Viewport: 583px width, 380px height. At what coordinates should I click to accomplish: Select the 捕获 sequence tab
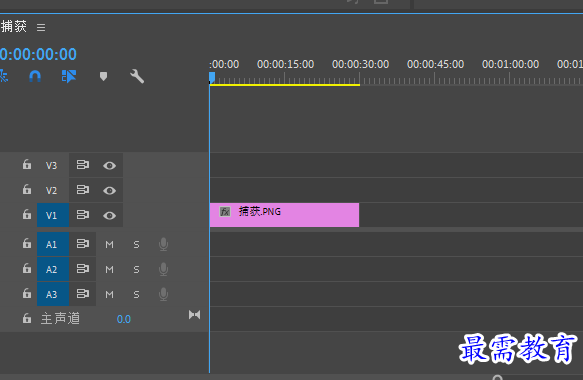[14, 26]
